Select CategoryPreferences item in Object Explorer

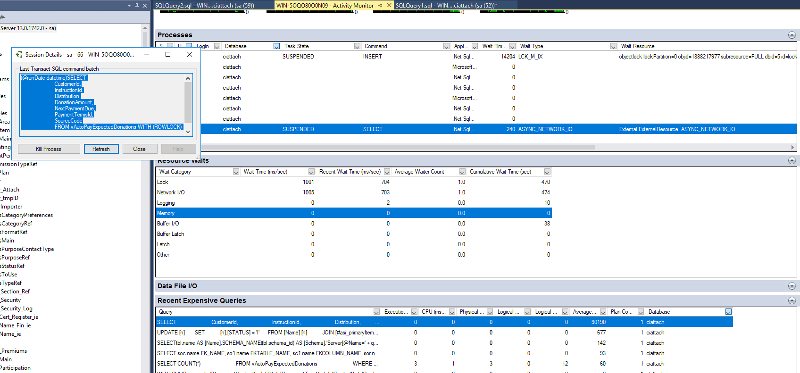pos(26,215)
